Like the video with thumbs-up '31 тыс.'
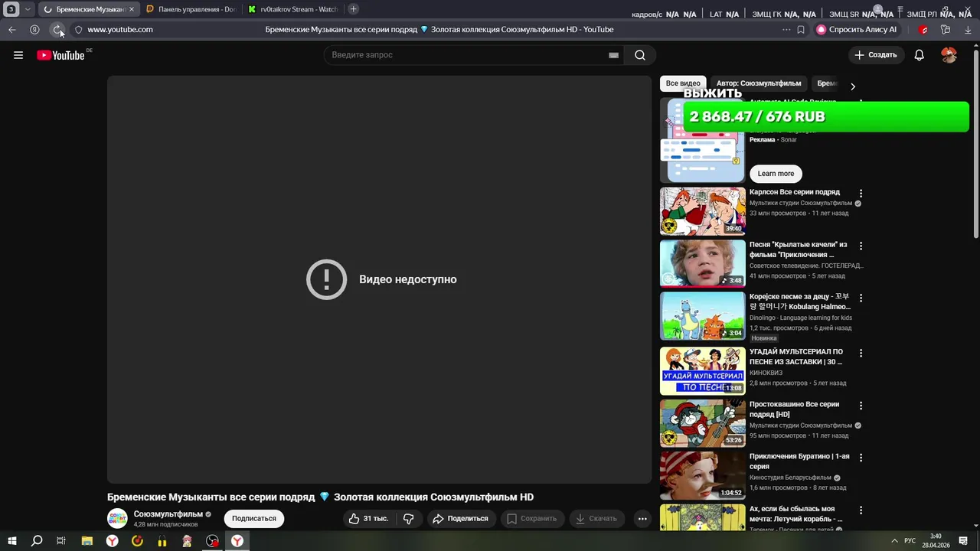The image size is (980, 551). [368, 519]
